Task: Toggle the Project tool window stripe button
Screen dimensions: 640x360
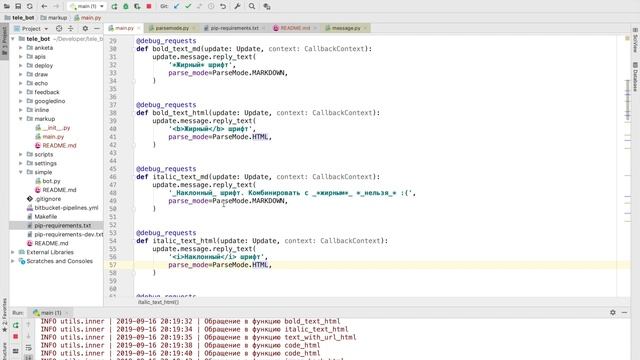Action: point(4,42)
